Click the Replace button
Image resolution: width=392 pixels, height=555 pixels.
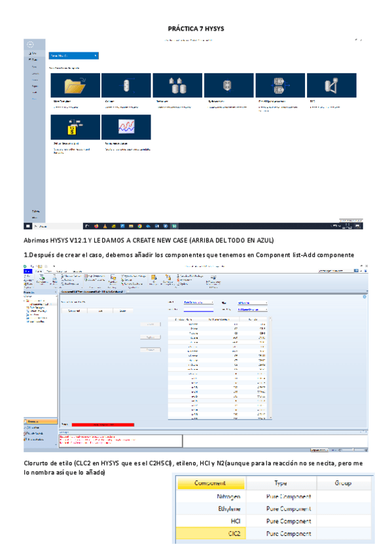tap(151, 337)
